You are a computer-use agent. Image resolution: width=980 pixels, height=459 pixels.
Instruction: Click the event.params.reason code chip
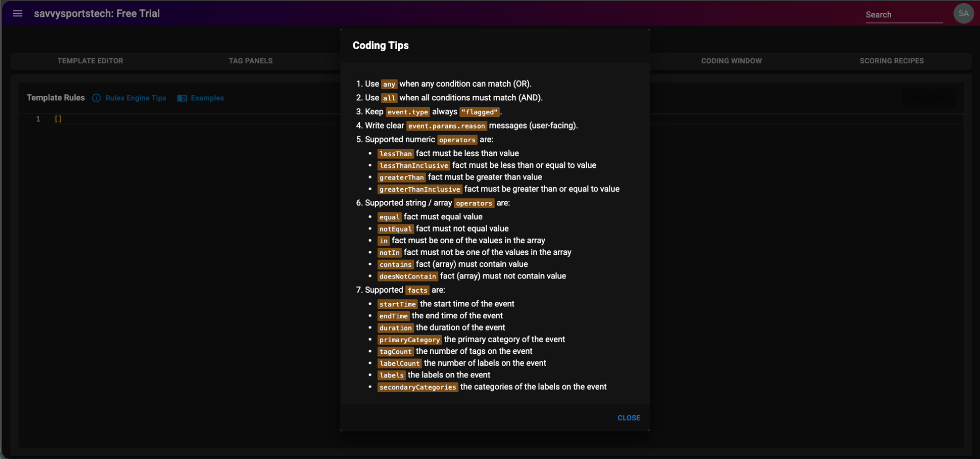point(447,126)
